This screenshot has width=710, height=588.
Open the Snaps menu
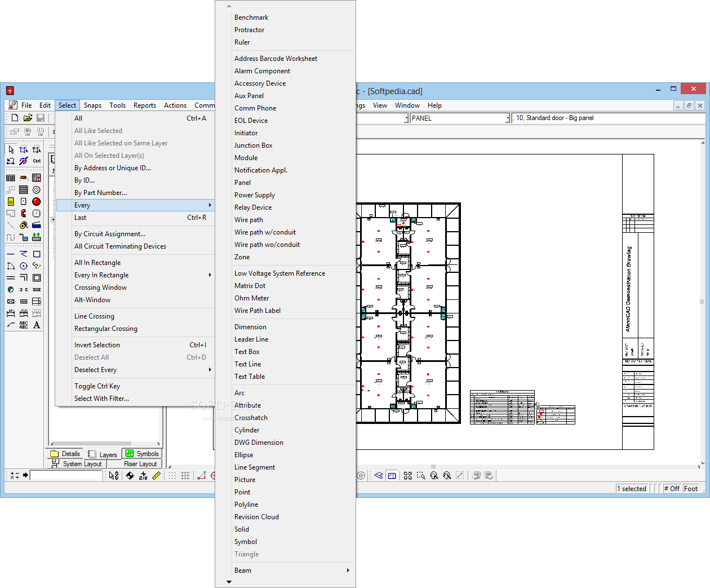[x=92, y=105]
